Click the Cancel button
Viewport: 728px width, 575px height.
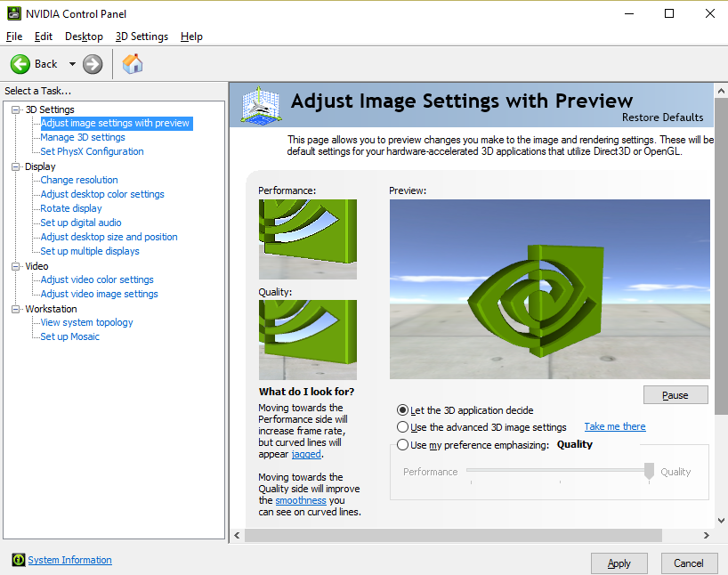(x=689, y=563)
